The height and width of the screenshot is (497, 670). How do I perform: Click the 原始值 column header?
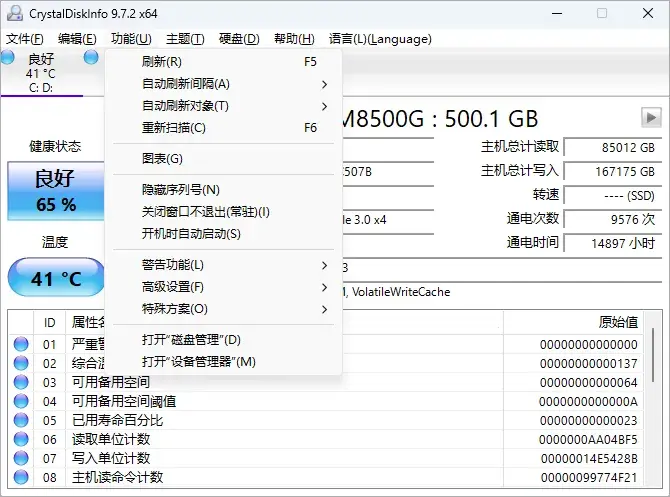573,323
